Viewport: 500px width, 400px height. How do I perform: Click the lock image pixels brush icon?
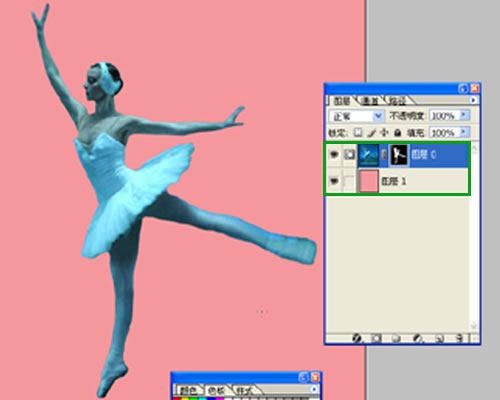click(x=371, y=133)
